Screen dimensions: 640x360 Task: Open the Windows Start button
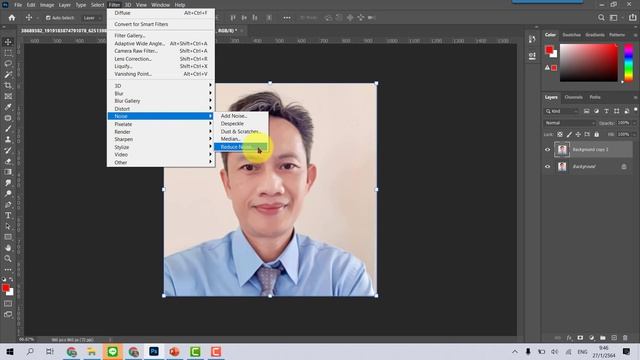tap(10, 351)
